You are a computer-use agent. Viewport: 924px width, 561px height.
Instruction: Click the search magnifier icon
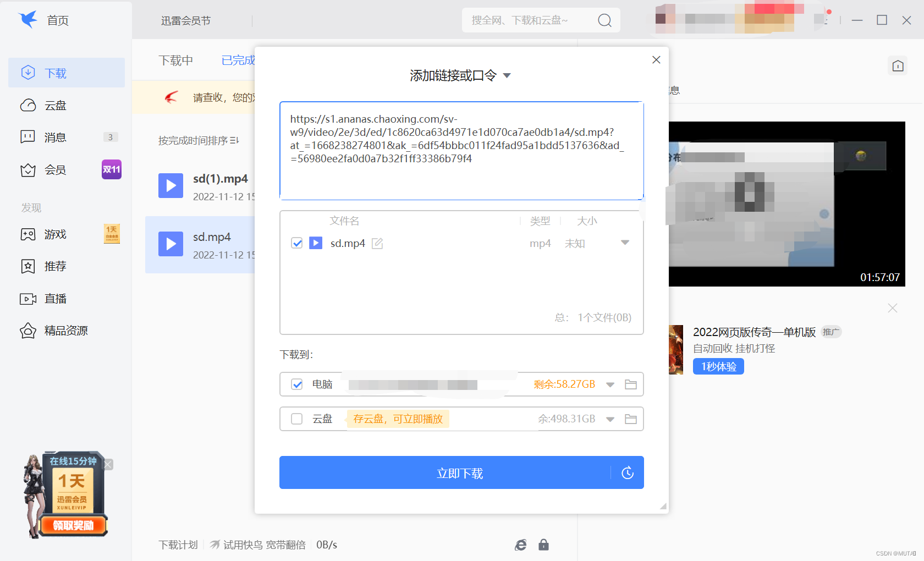point(604,20)
